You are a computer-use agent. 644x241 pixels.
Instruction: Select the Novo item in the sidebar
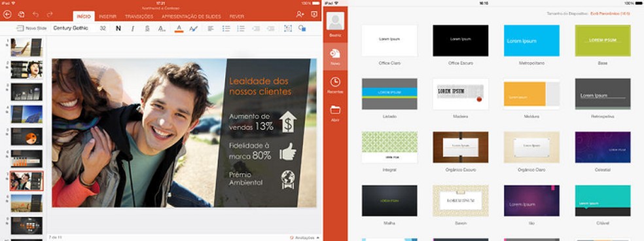[x=335, y=57]
